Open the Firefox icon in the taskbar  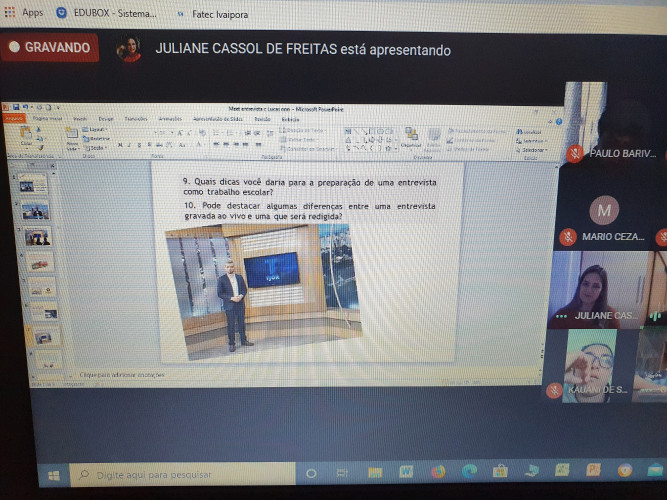(438, 471)
